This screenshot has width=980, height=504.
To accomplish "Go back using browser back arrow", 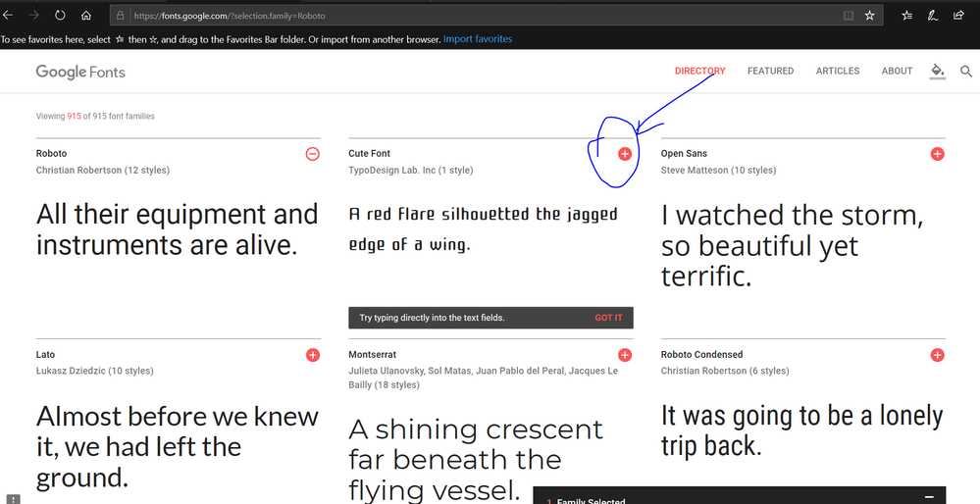I will coord(8,16).
